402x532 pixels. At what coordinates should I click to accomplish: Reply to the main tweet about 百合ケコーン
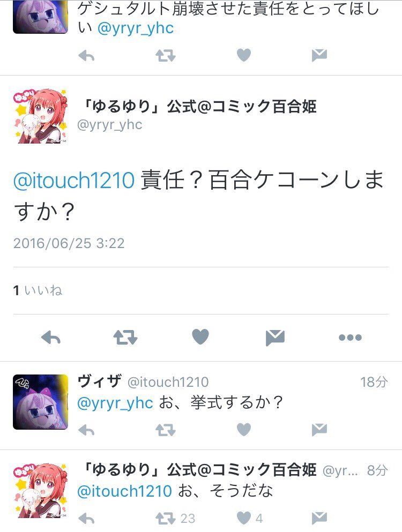[51, 338]
